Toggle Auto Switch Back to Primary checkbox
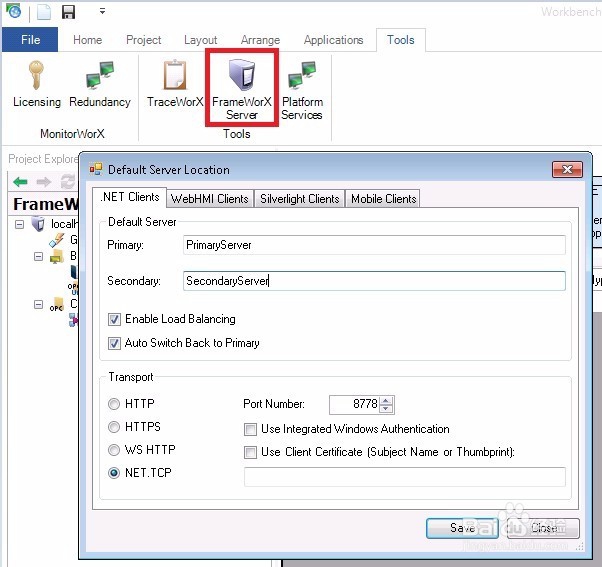 tap(114, 343)
